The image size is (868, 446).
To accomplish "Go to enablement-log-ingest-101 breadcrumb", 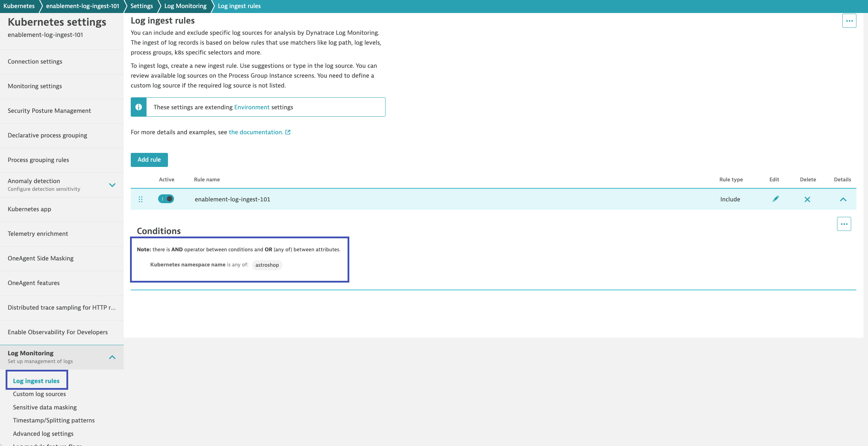I will pos(83,6).
